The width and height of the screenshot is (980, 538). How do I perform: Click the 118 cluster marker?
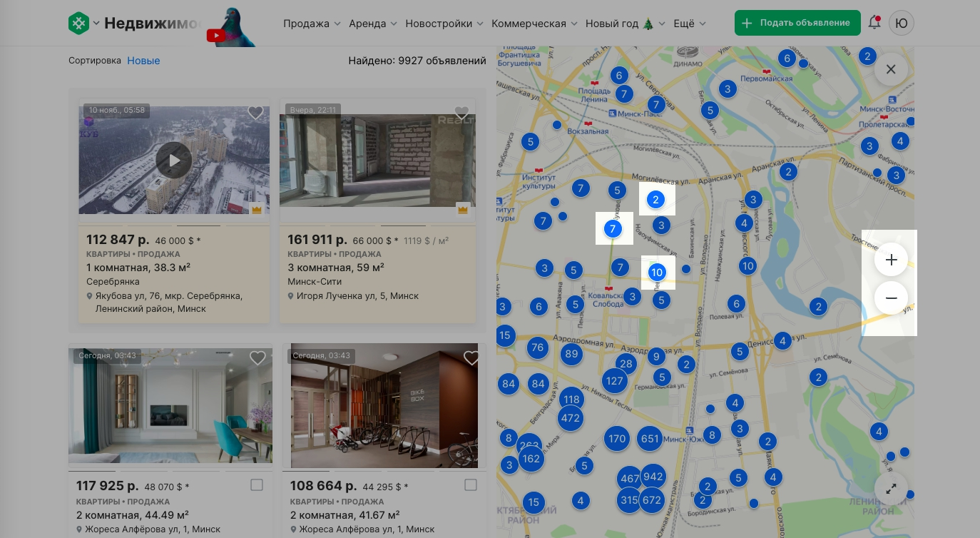pos(571,399)
